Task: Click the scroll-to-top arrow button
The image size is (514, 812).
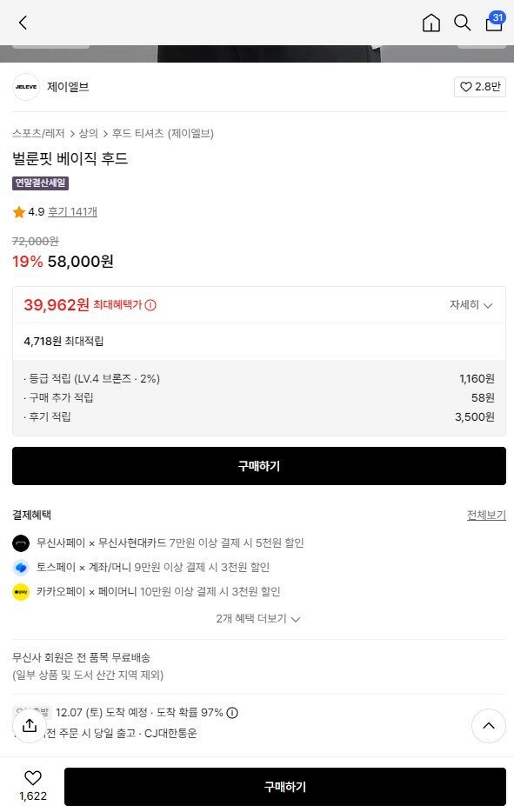Action: (489, 726)
